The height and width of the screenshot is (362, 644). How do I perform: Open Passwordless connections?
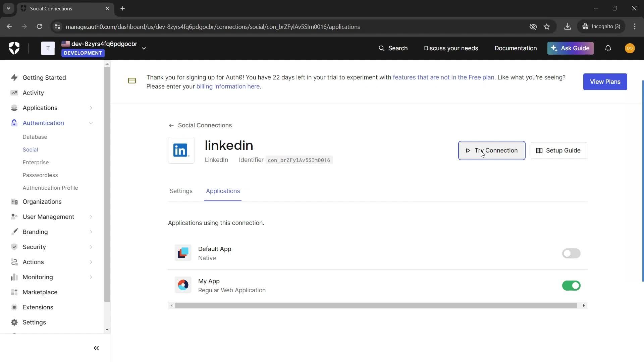[40, 175]
